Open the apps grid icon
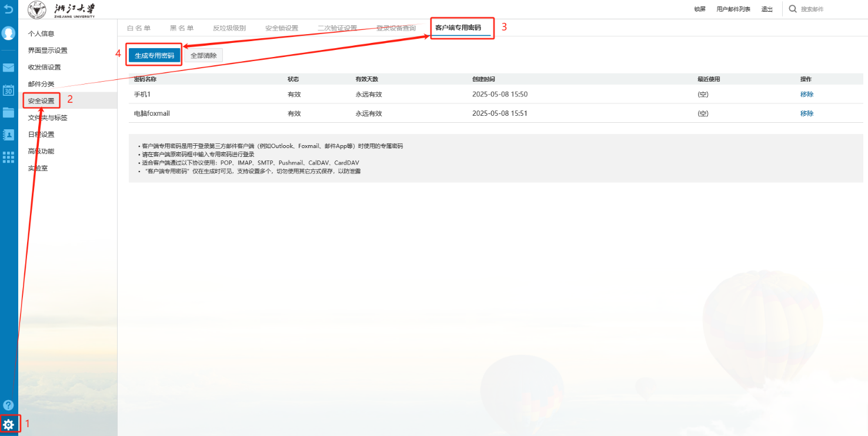The height and width of the screenshot is (436, 868). pyautogui.click(x=9, y=157)
